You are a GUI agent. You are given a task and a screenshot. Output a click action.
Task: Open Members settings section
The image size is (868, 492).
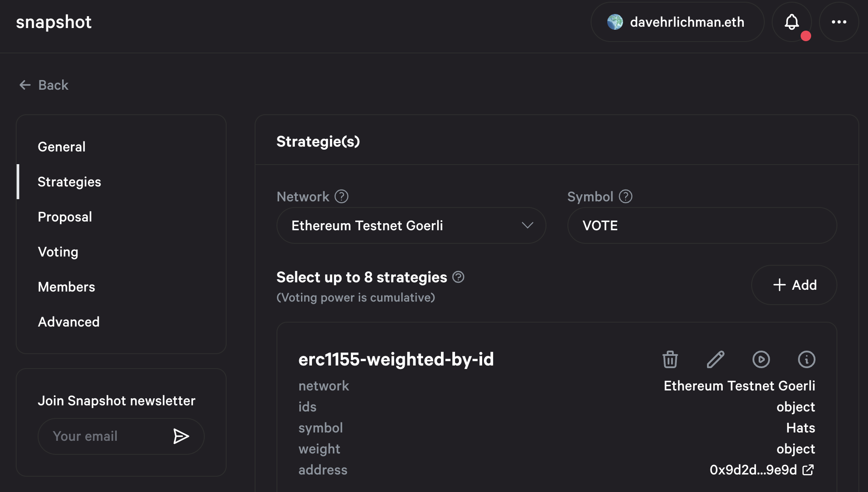click(x=66, y=287)
